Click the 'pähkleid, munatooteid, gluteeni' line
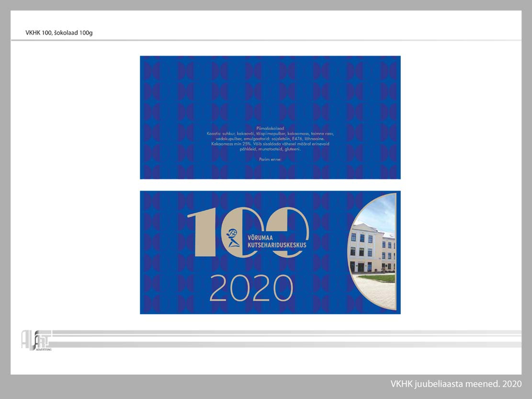The width and height of the screenshot is (532, 399). tap(270, 149)
